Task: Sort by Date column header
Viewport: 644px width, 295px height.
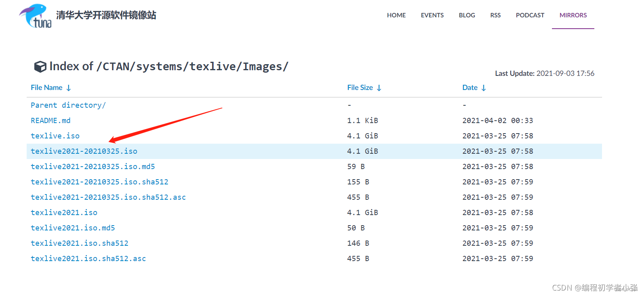Action: 470,88
